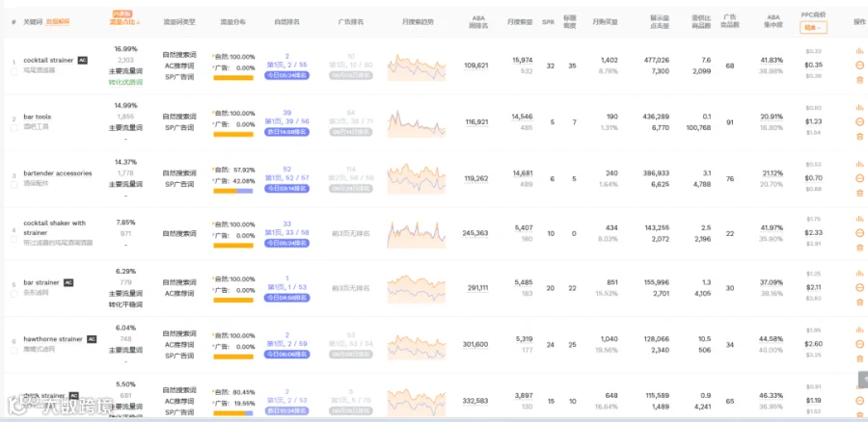Click circle minus icon in bar tools row
The height and width of the screenshot is (422, 868).
click(859, 121)
